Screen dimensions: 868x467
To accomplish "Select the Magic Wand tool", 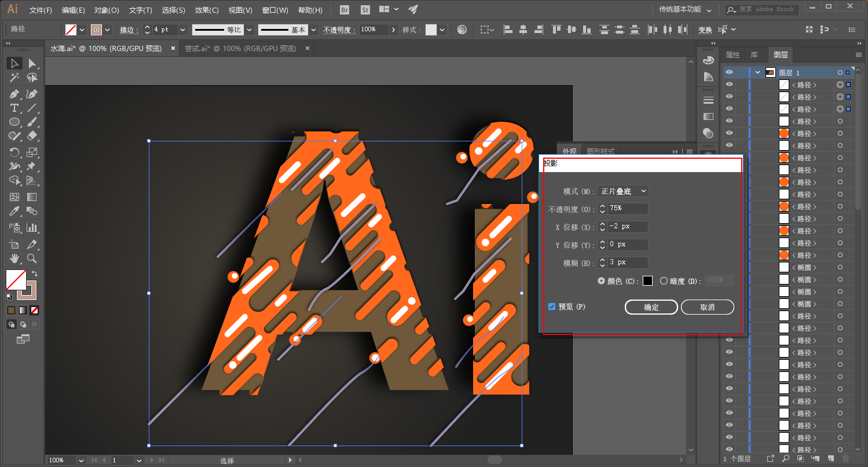I will point(14,78).
